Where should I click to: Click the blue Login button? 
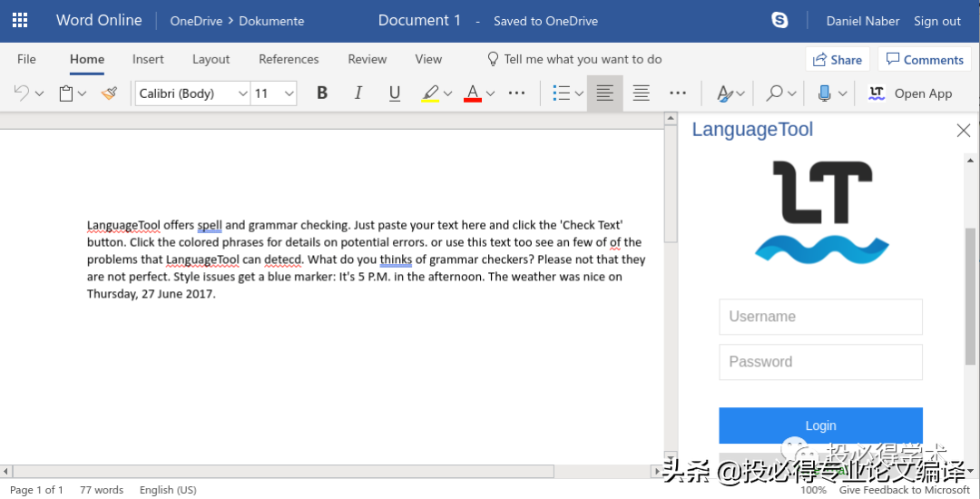820,426
